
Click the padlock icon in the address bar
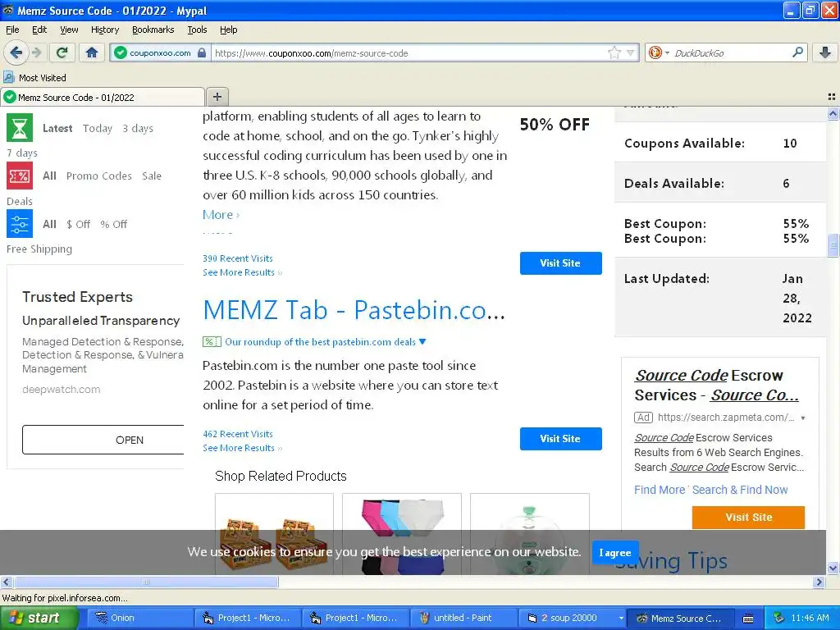[x=202, y=52]
